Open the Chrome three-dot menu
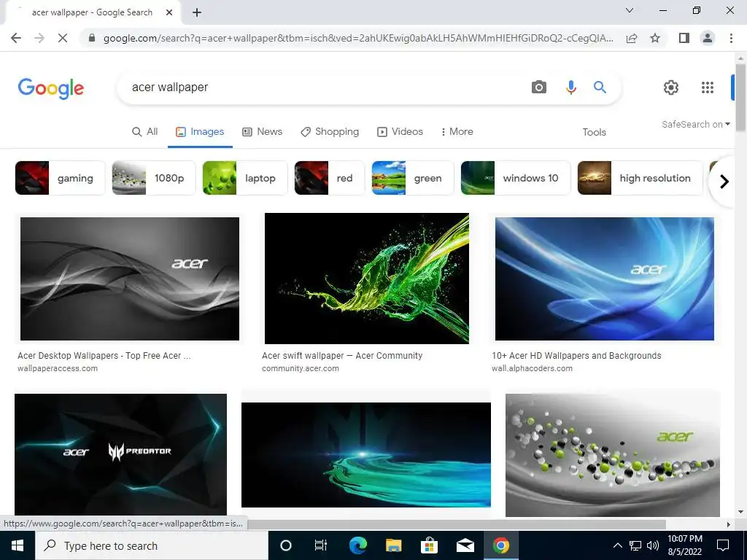747x560 pixels. (731, 38)
